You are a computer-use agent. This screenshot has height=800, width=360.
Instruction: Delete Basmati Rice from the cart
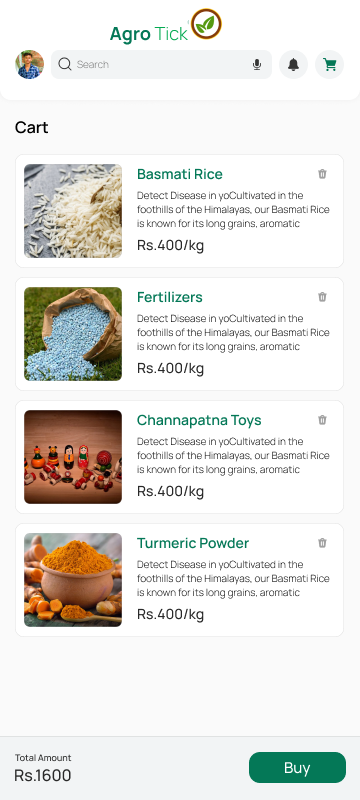coord(322,174)
